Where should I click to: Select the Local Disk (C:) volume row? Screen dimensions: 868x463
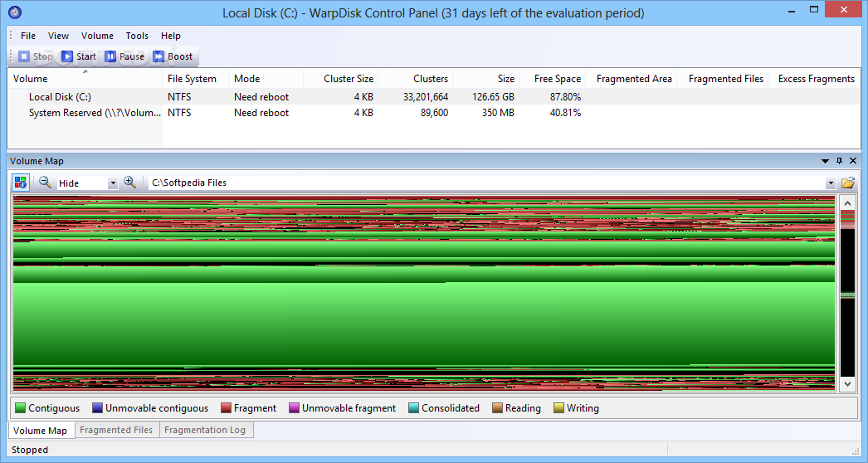pyautogui.click(x=433, y=97)
